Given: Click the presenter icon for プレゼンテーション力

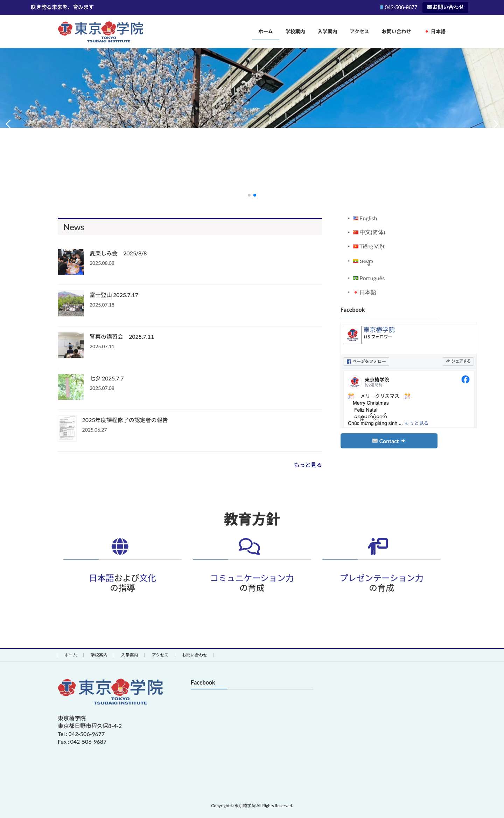Looking at the screenshot, I should [x=378, y=547].
